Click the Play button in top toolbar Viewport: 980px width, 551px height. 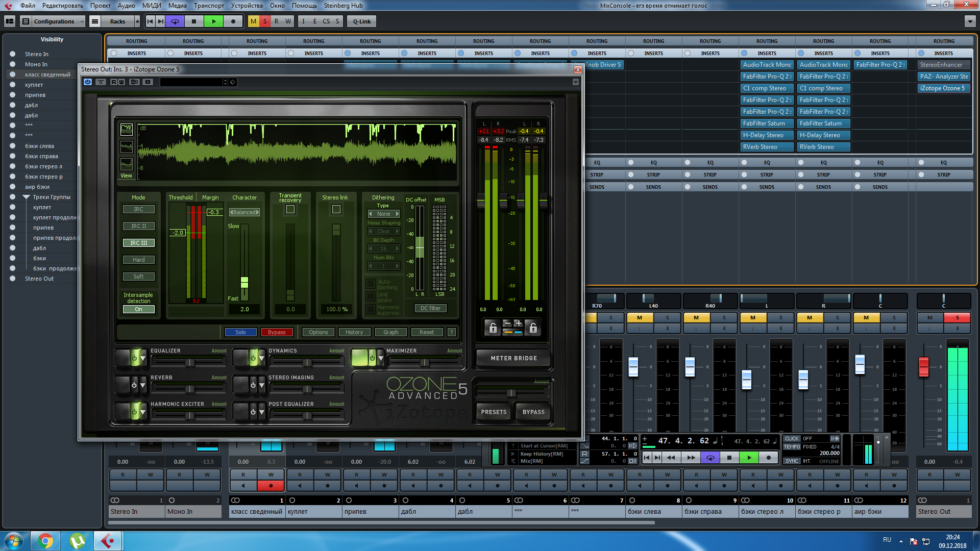pyautogui.click(x=214, y=21)
